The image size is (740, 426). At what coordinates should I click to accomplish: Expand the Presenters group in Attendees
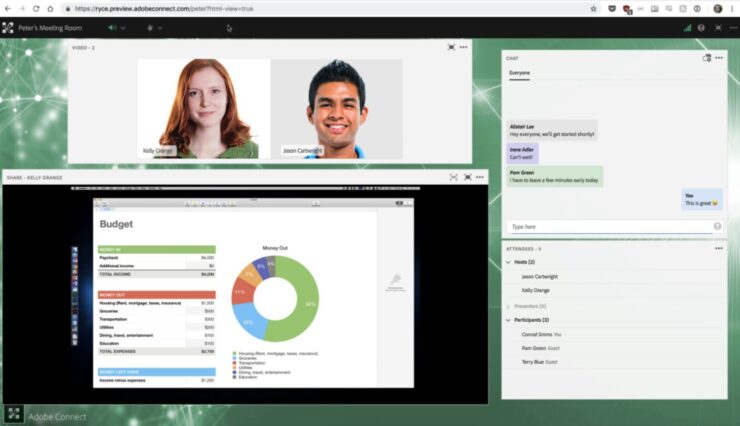click(x=509, y=305)
